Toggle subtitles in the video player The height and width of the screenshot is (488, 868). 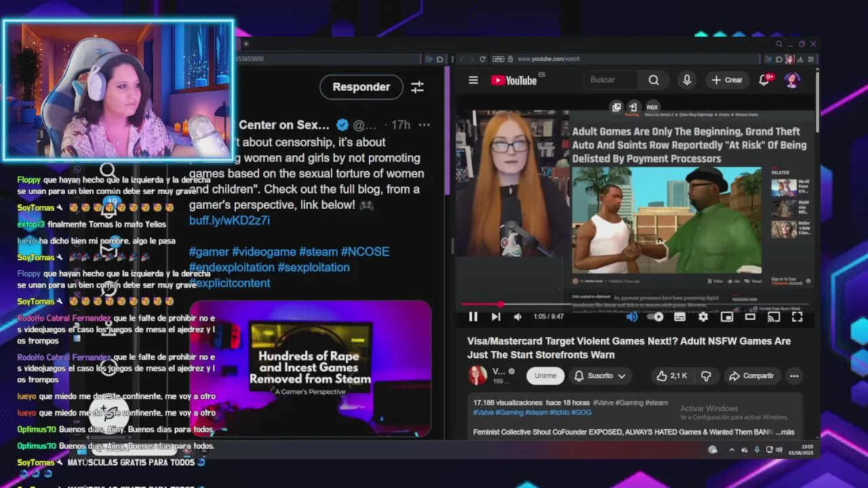point(679,317)
